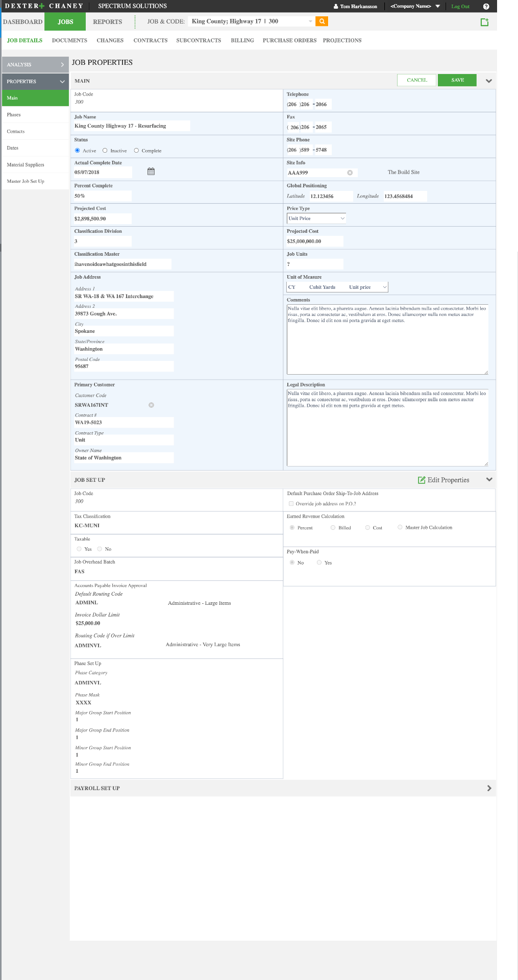The image size is (518, 980).
Task: Click the Log Out link
Action: pyautogui.click(x=460, y=7)
